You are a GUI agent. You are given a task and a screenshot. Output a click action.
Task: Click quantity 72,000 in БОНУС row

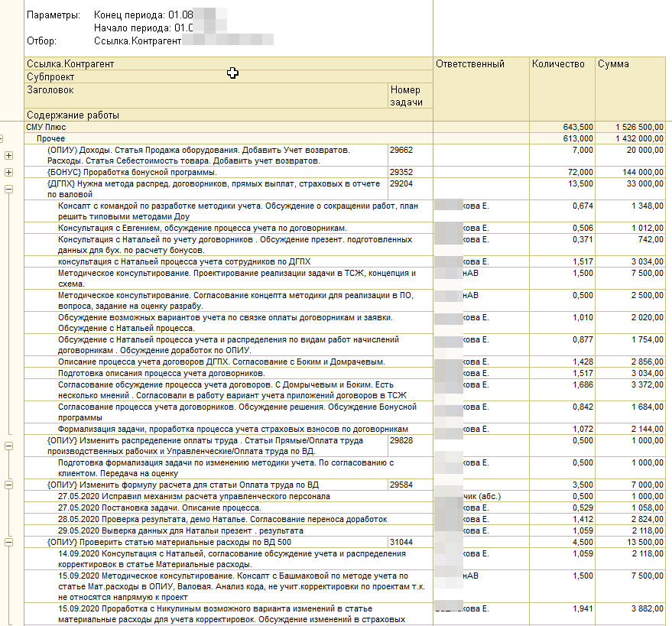(x=580, y=172)
